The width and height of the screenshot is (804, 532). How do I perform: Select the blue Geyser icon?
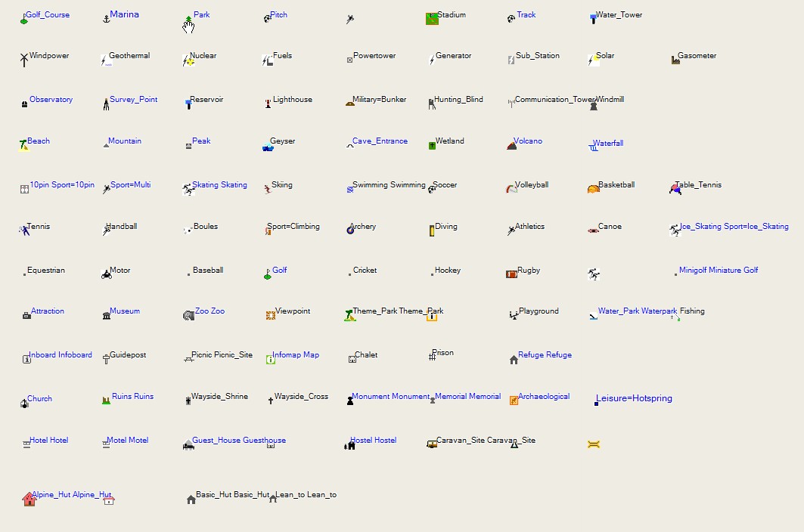coord(268,147)
